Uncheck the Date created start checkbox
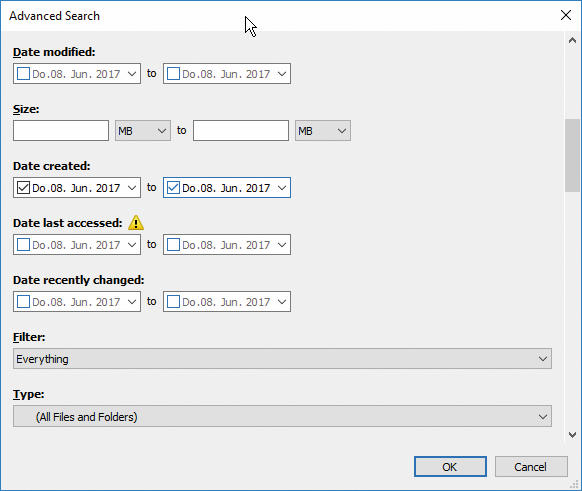Image resolution: width=582 pixels, height=491 pixels. (x=23, y=187)
